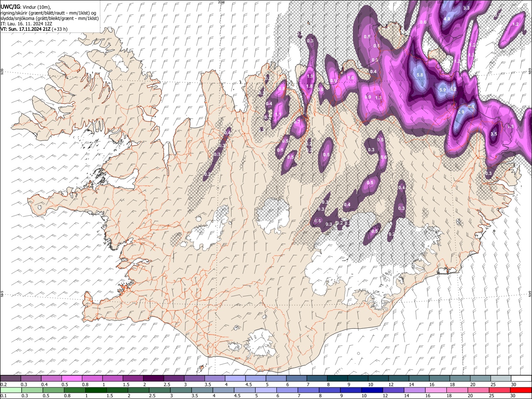The image size is (532, 399).
Task: Click the '4.5' label under the upper scale
Action: [x=249, y=384]
